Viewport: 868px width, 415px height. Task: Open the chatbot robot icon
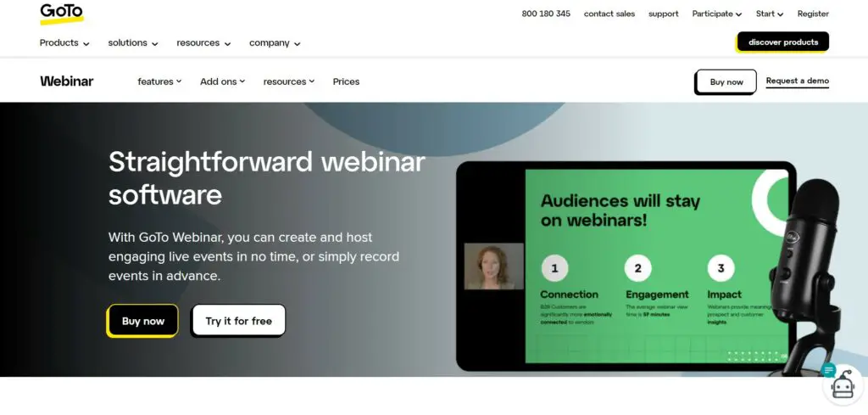842,385
